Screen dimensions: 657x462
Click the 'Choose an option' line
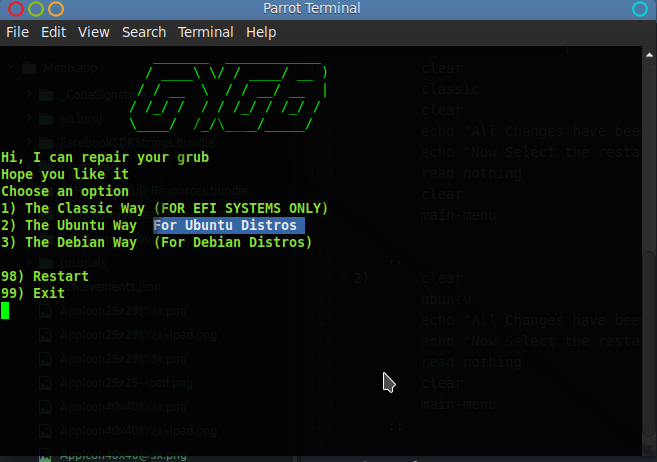[x=65, y=191]
